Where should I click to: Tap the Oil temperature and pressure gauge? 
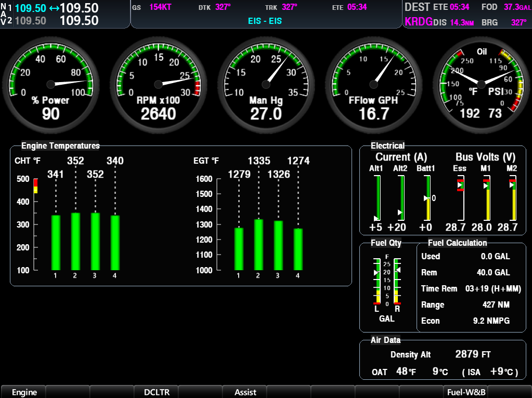(482, 83)
